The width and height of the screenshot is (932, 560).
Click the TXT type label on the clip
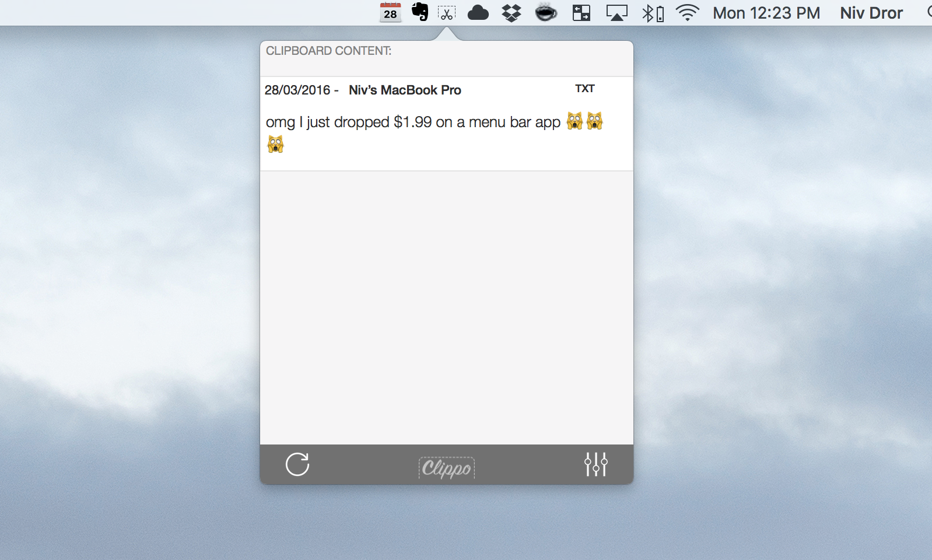point(584,89)
